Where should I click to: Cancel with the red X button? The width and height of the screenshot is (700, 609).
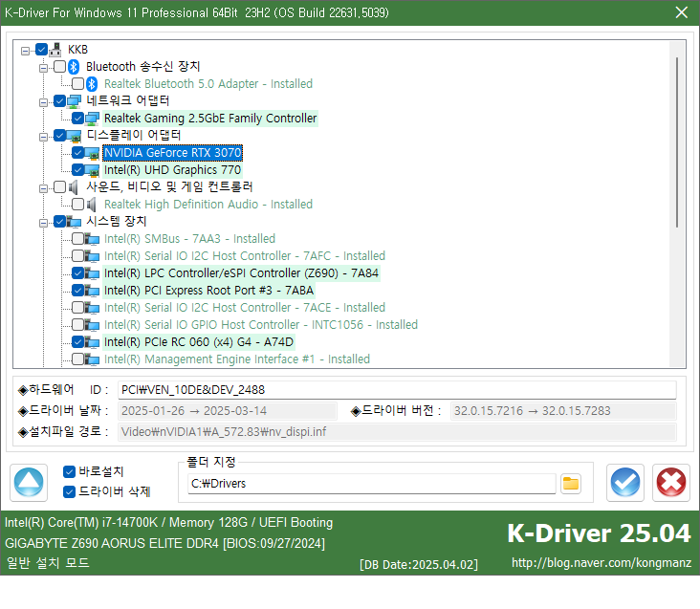point(671,482)
